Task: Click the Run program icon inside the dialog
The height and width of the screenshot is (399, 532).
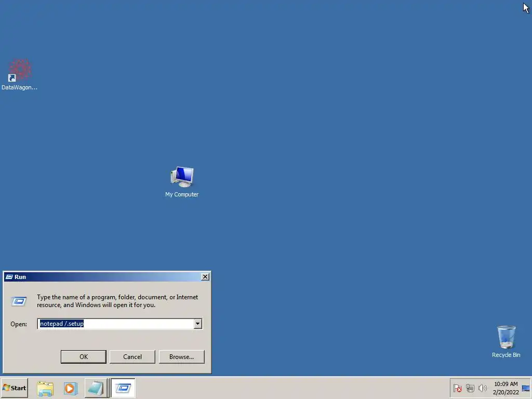Action: [x=19, y=301]
